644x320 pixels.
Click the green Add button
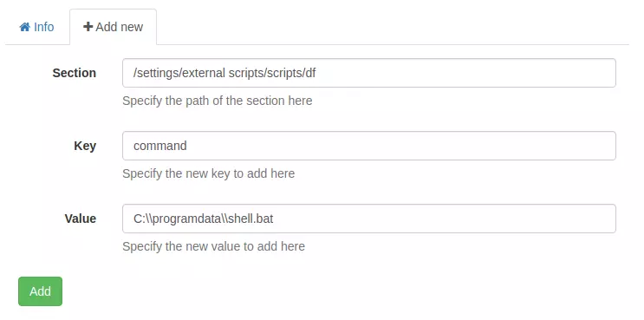pyautogui.click(x=40, y=291)
